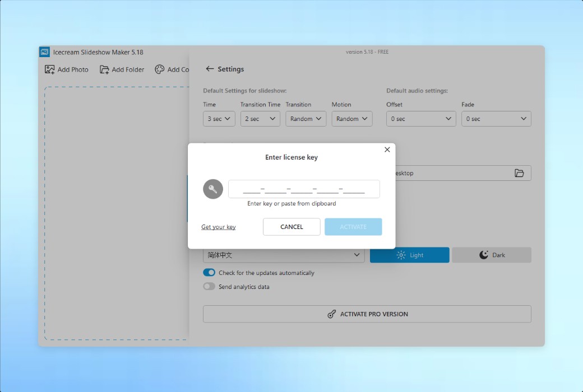This screenshot has height=392, width=583.
Task: Enable Send analytics data
Action: (209, 286)
